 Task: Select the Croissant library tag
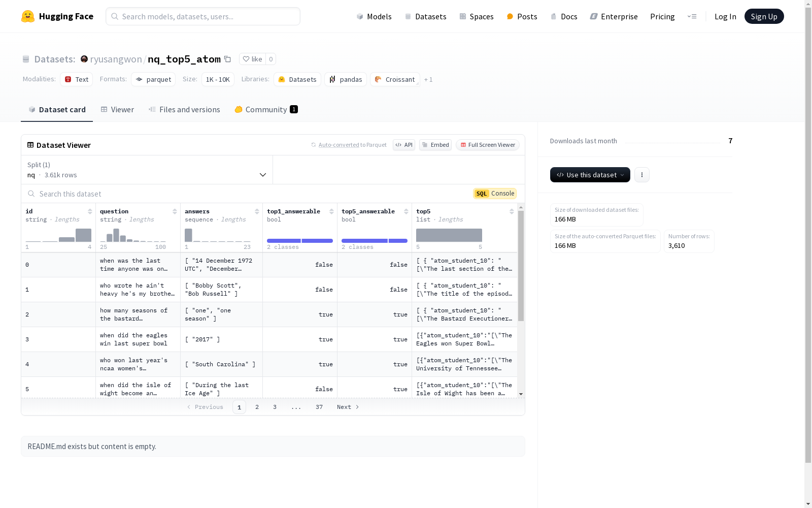click(x=395, y=79)
